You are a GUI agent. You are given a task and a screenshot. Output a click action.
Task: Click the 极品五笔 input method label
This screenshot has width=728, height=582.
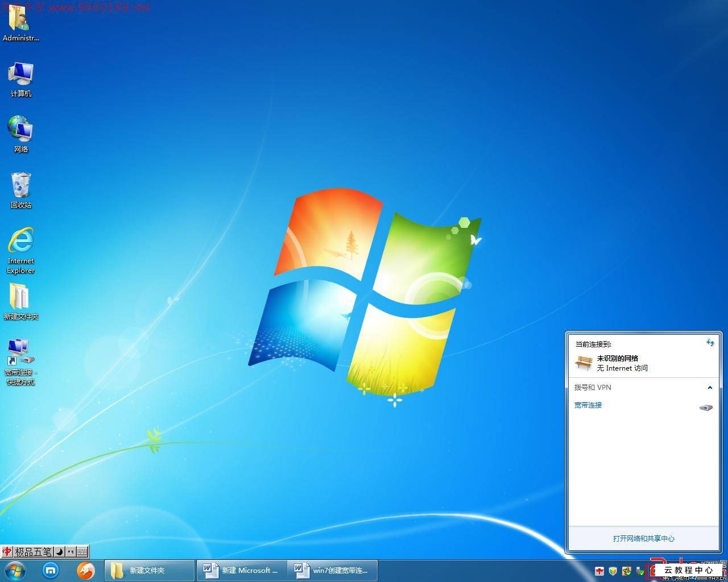pos(33,551)
